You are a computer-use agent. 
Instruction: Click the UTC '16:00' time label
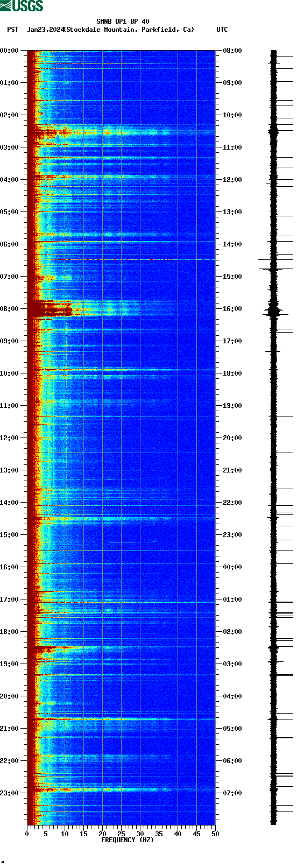232,309
